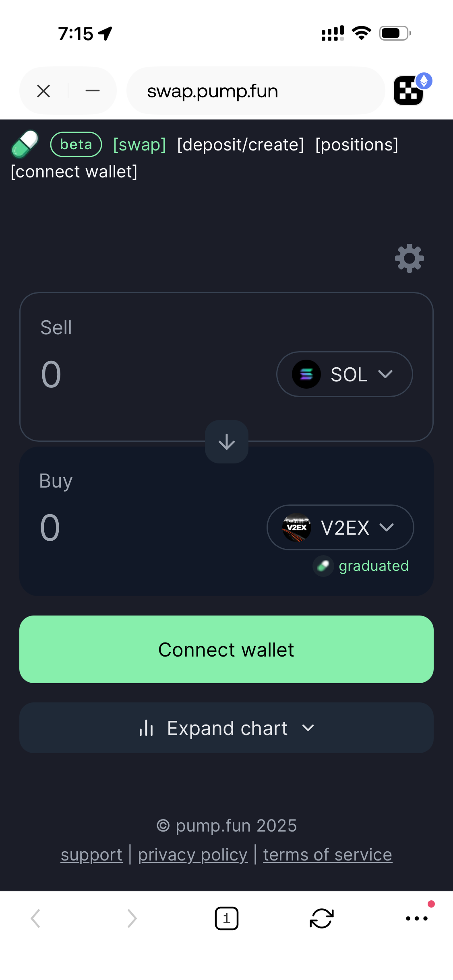This screenshot has height=980, width=453.
Task: Click [connect wallet] header link
Action: point(74,172)
